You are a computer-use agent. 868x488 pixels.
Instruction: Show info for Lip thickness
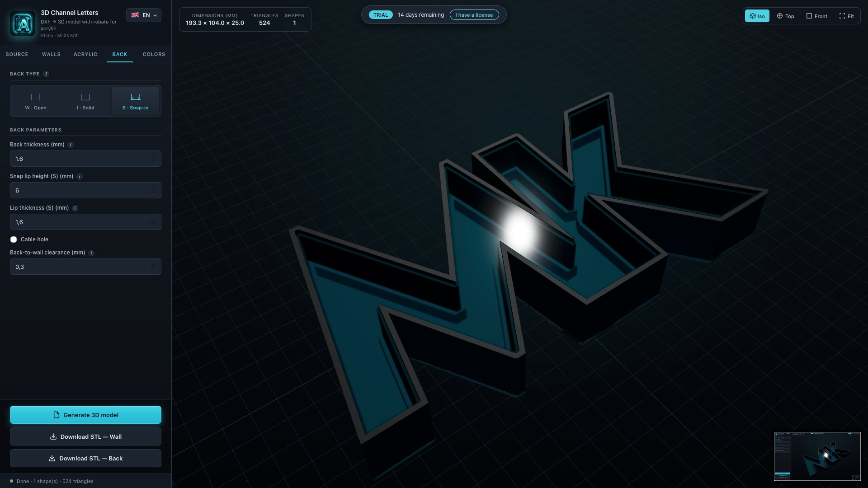[75, 208]
